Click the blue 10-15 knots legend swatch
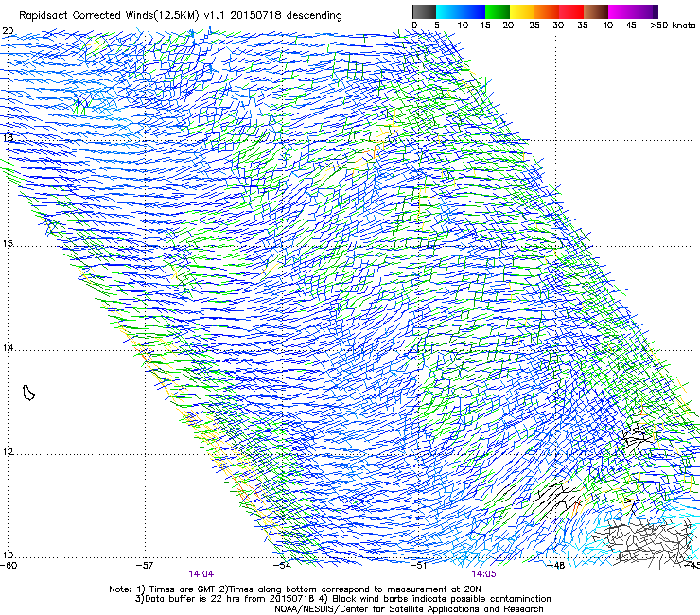The image size is (700, 615). click(x=473, y=11)
